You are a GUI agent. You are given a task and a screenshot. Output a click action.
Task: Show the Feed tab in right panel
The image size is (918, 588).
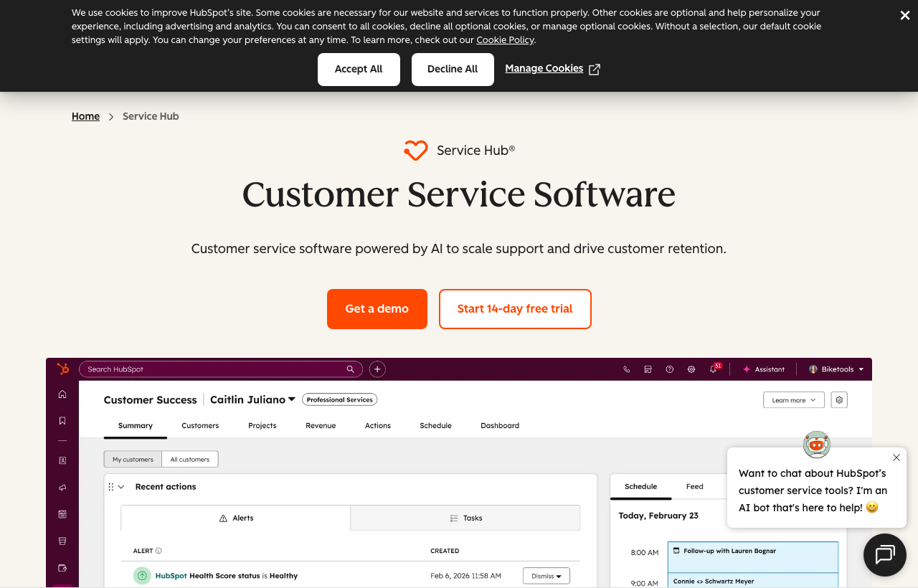695,486
